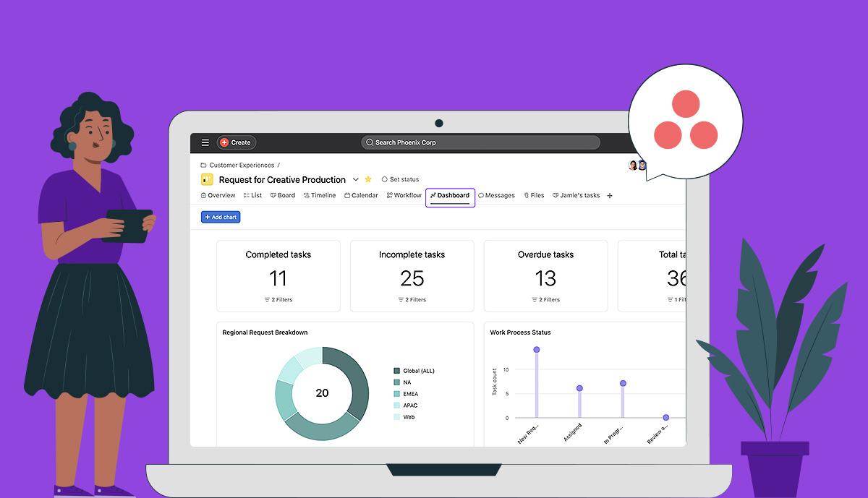This screenshot has height=498, width=868.
Task: Open the sidebar hamburger toggle
Action: (205, 142)
